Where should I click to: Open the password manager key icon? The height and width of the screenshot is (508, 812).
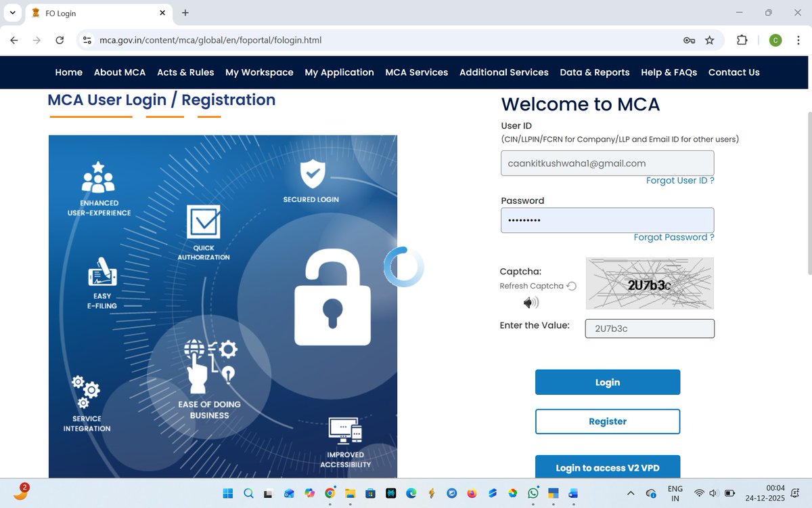689,40
